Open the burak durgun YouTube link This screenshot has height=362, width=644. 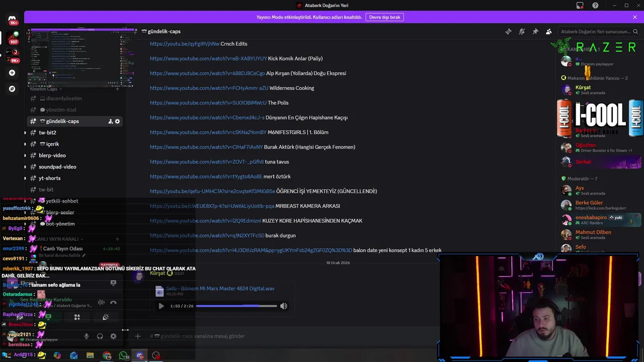pyautogui.click(x=207, y=235)
